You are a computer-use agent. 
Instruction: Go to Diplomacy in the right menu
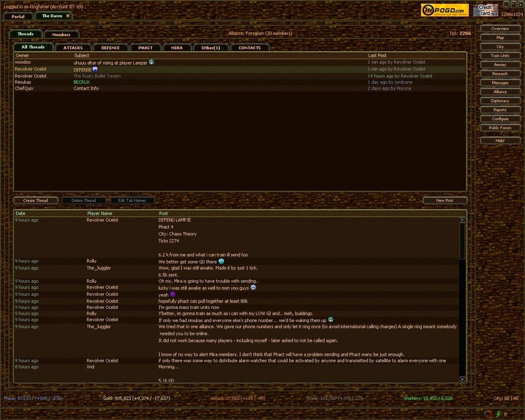tap(500, 101)
